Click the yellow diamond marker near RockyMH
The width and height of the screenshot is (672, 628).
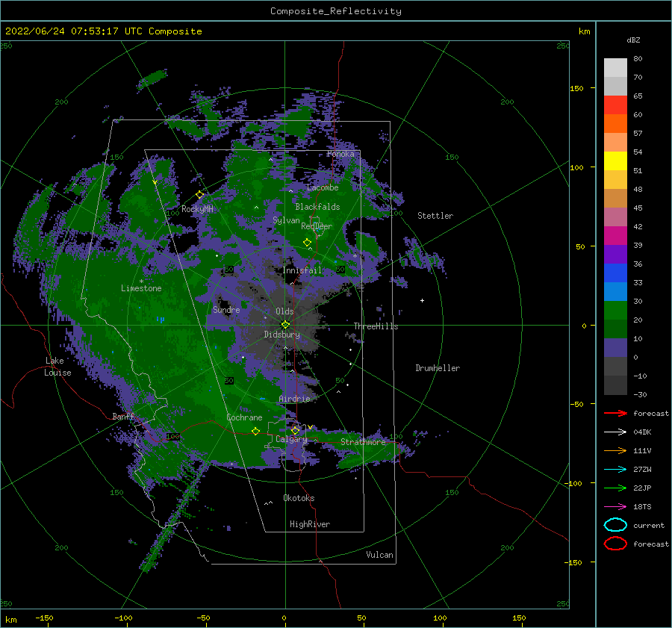(x=199, y=195)
